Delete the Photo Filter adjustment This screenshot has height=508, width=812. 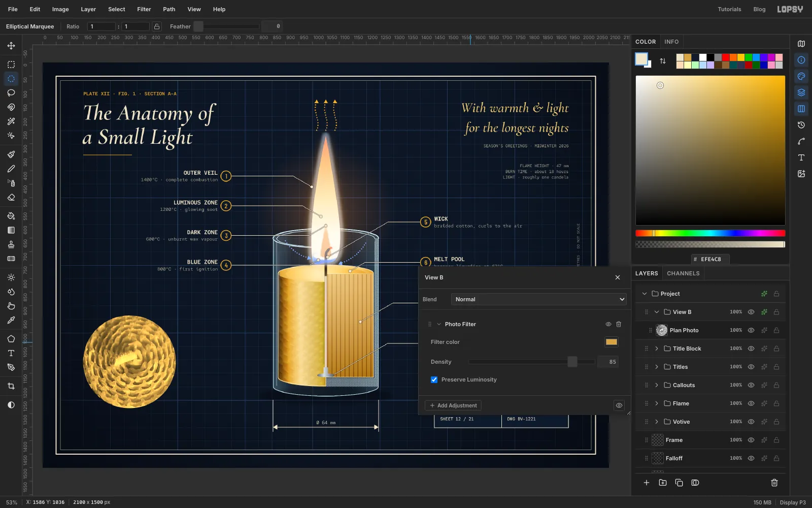coord(619,324)
